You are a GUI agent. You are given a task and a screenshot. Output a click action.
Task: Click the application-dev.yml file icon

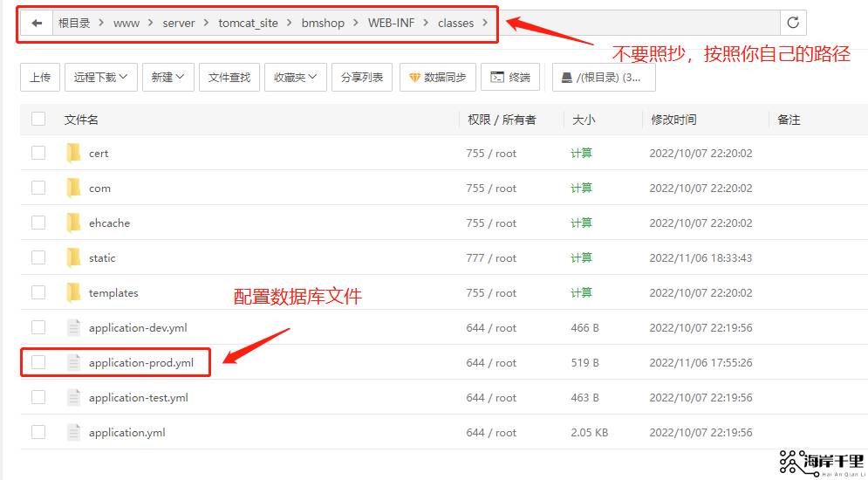(x=73, y=328)
